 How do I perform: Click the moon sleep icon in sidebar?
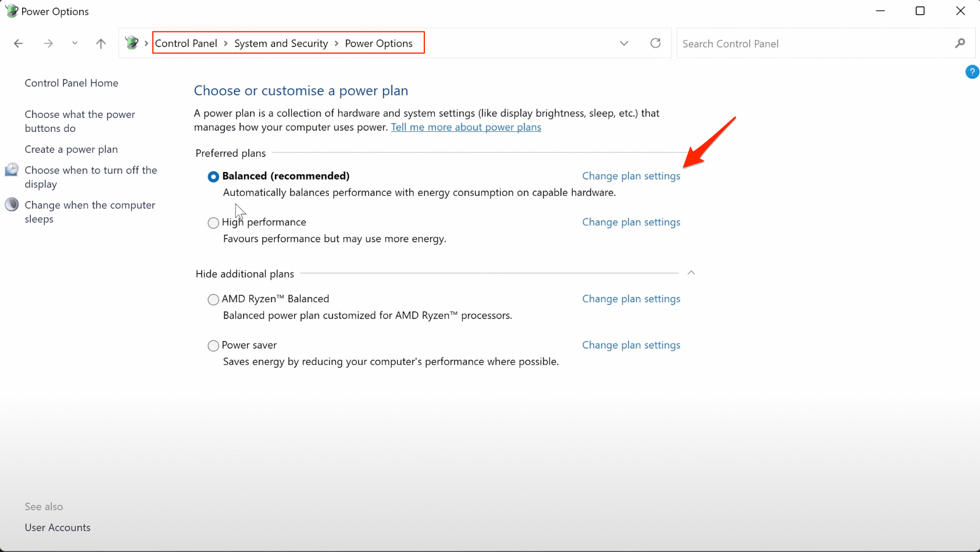click(12, 205)
